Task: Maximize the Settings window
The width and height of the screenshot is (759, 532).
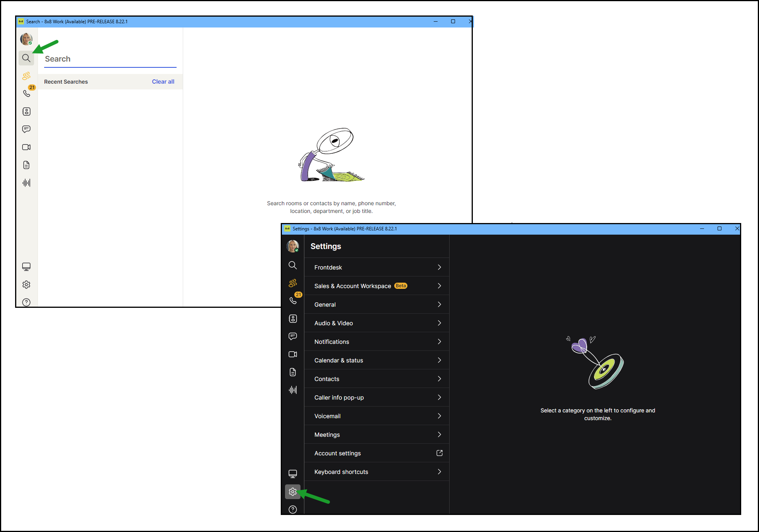Action: tap(720, 229)
